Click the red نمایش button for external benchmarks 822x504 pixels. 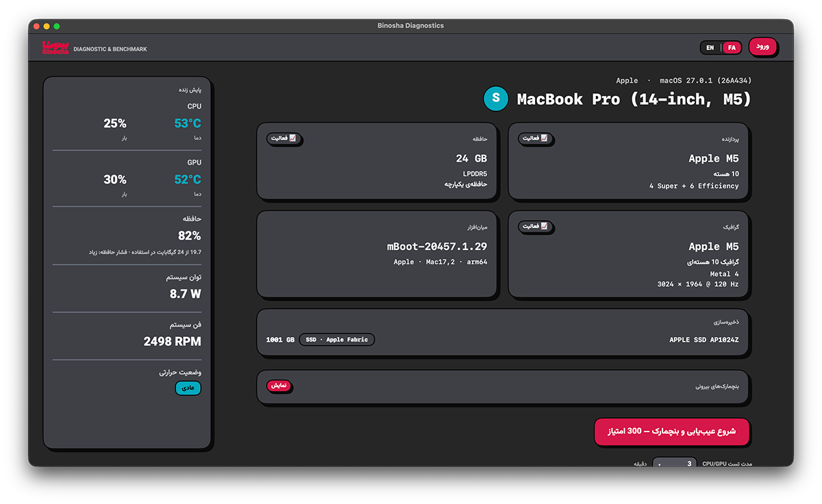pos(279,386)
